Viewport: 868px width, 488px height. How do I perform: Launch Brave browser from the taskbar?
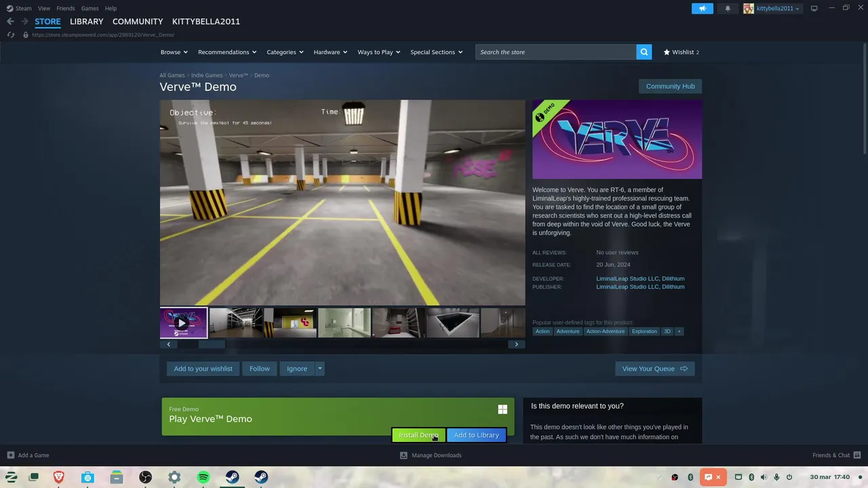coord(59,477)
